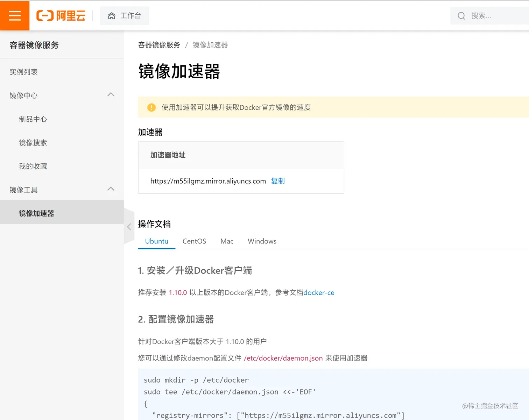Switch to the Ubuntu tab
Viewport: 529px width, 420px height.
pyautogui.click(x=157, y=241)
